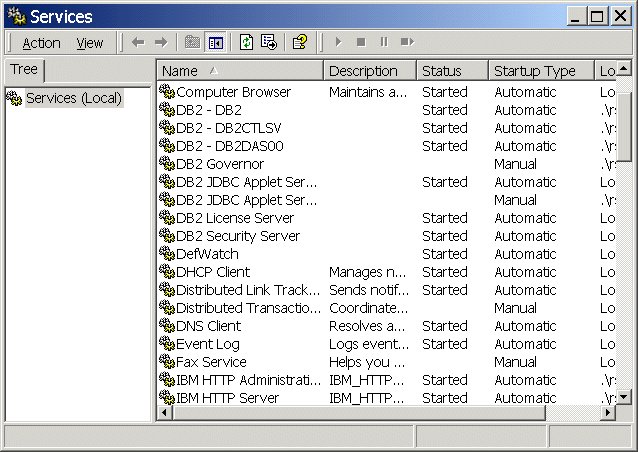Click the Forward arrow toolbar icon
638x452 pixels.
coord(161,42)
